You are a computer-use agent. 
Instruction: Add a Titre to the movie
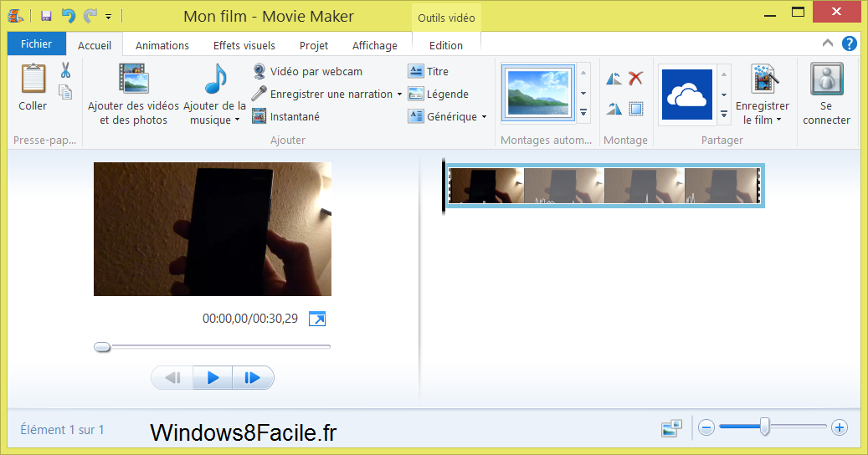coord(429,71)
